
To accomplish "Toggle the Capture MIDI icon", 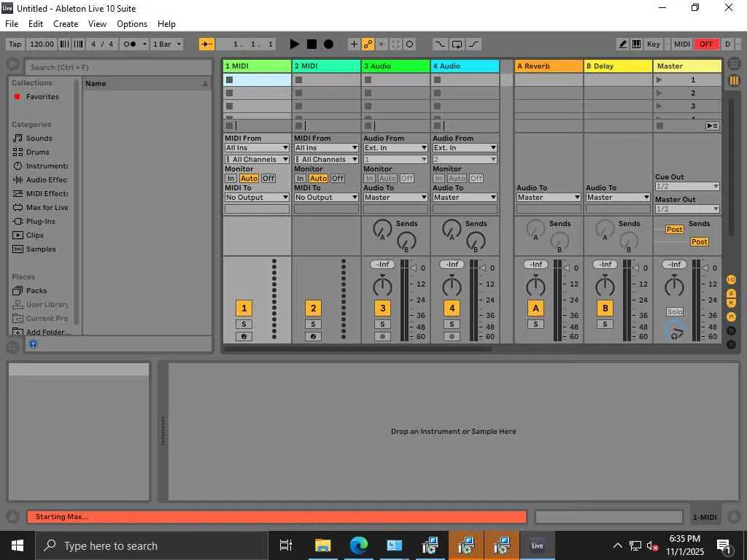I will pos(395,44).
